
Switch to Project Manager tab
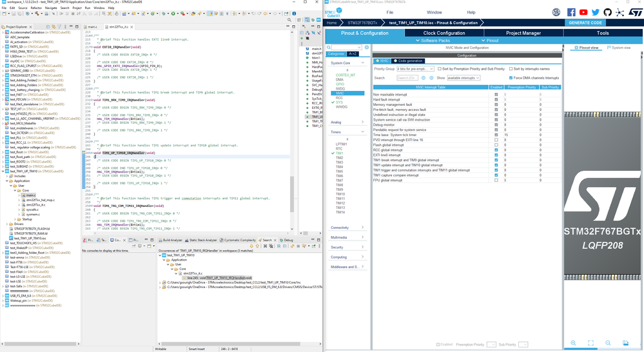tap(523, 33)
